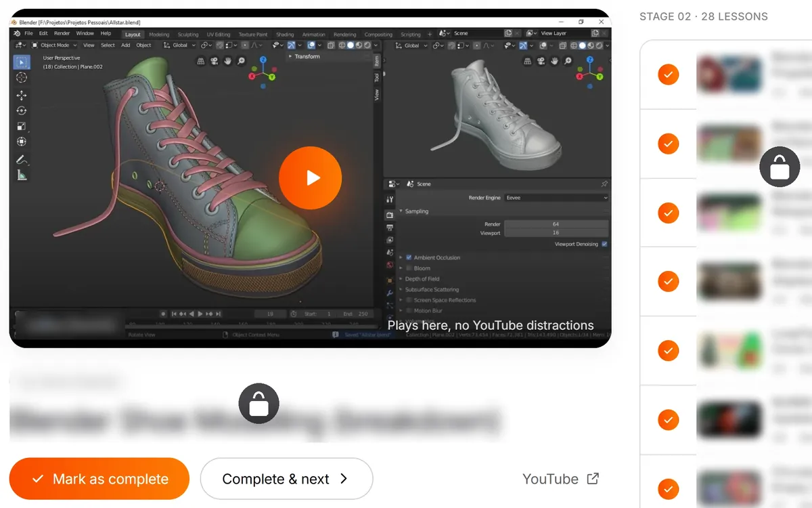Viewport: 812px width, 508px height.
Task: Enable the Screen Space Reflections checkbox
Action: tap(409, 300)
